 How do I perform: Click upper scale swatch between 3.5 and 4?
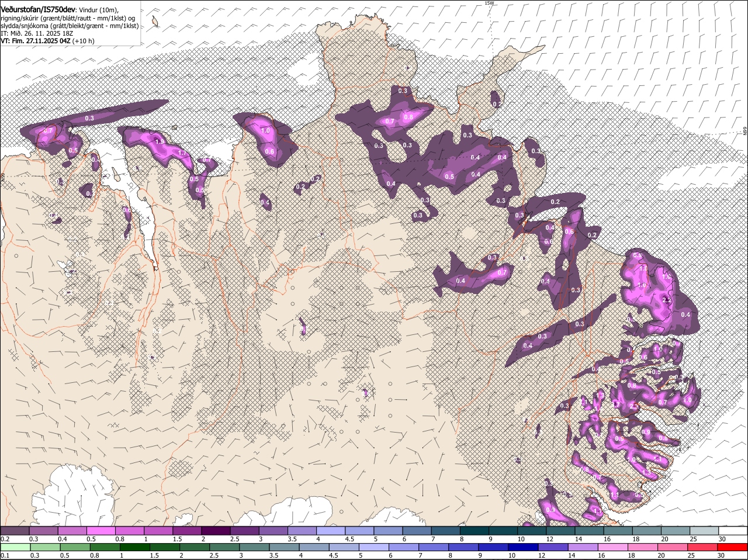(302, 530)
